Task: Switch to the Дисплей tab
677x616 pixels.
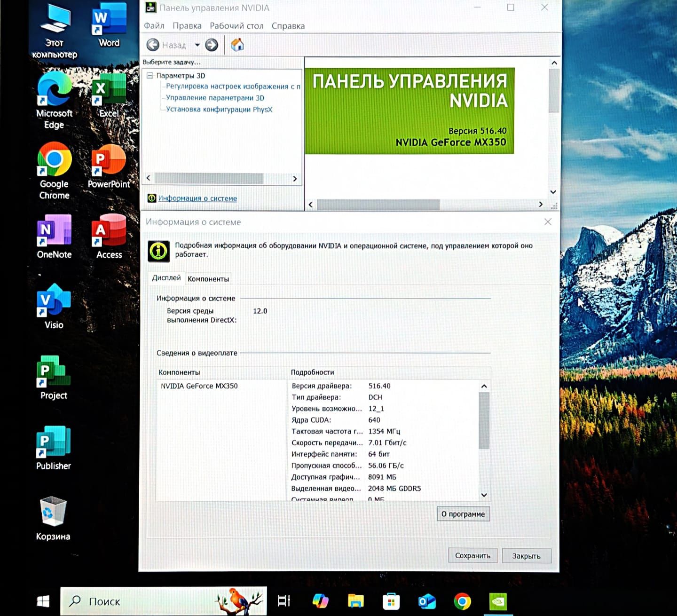Action: (x=166, y=278)
